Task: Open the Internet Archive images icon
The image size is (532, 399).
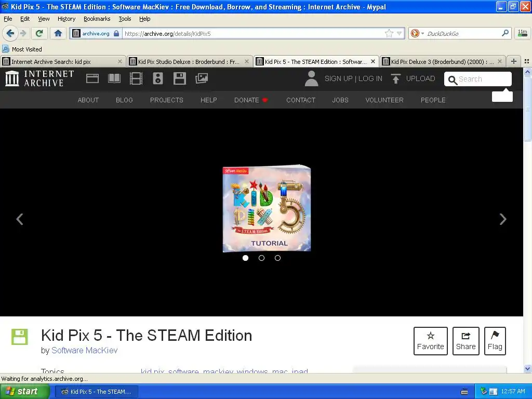Action: coord(202,79)
